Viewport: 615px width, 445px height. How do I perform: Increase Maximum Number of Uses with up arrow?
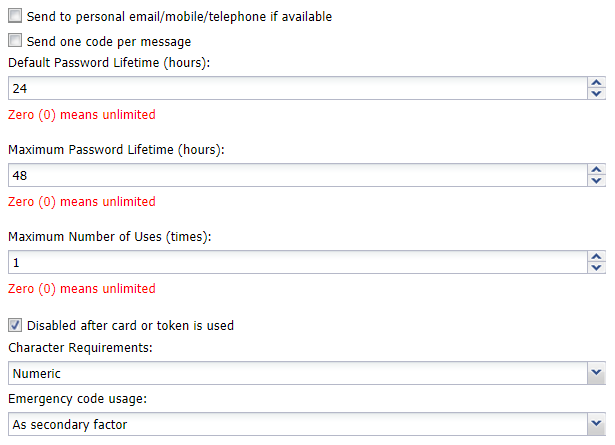click(597, 257)
